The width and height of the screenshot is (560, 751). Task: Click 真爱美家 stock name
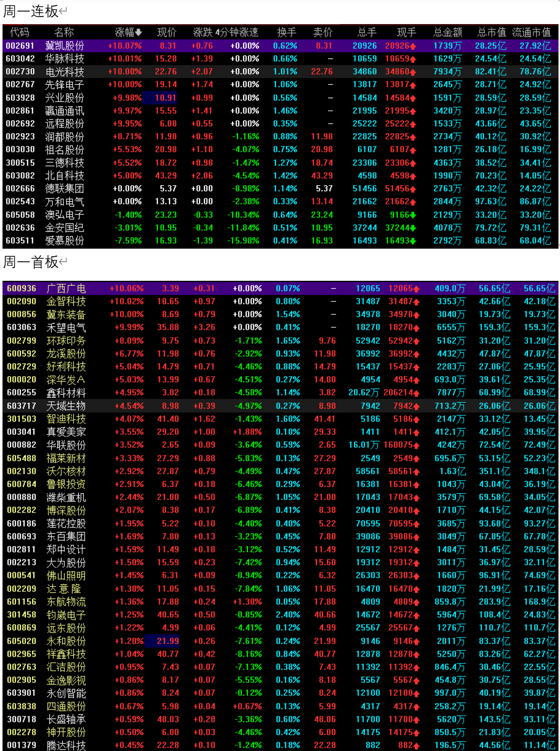66,432
